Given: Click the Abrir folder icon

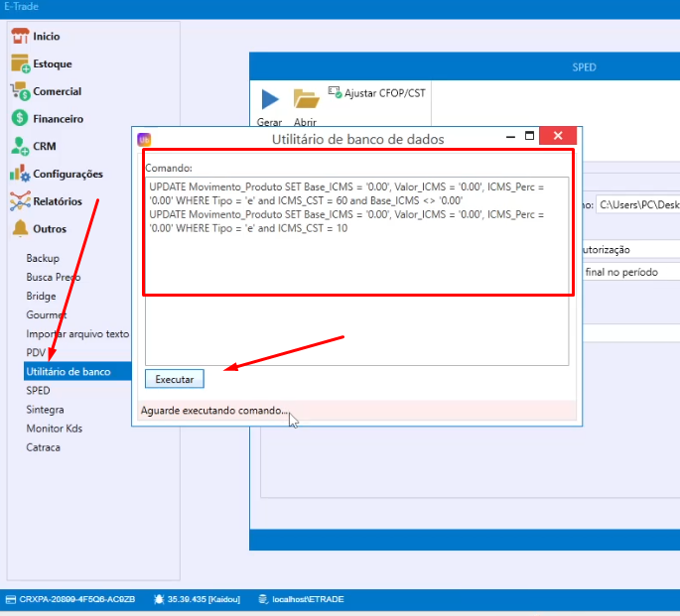Looking at the screenshot, I should [305, 100].
